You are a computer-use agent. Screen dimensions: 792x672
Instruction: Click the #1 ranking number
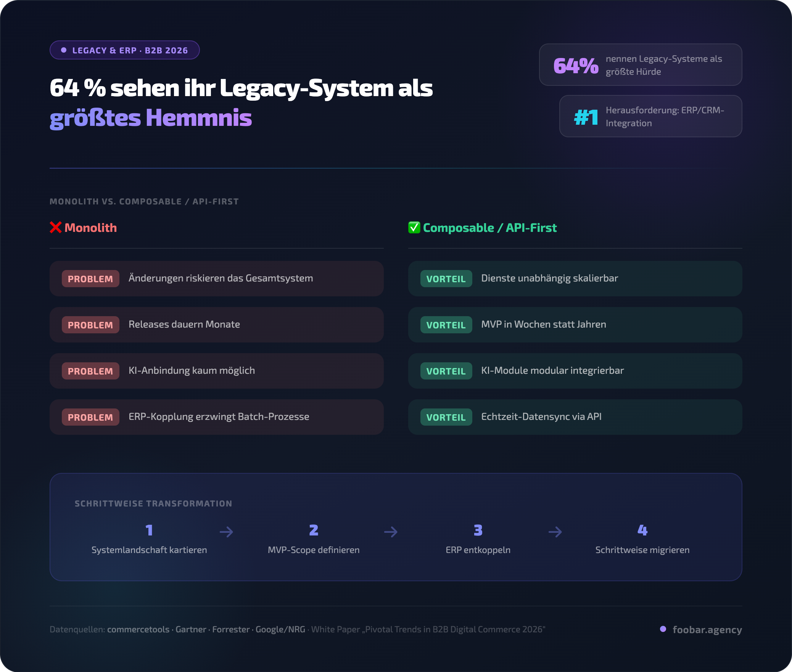586,117
